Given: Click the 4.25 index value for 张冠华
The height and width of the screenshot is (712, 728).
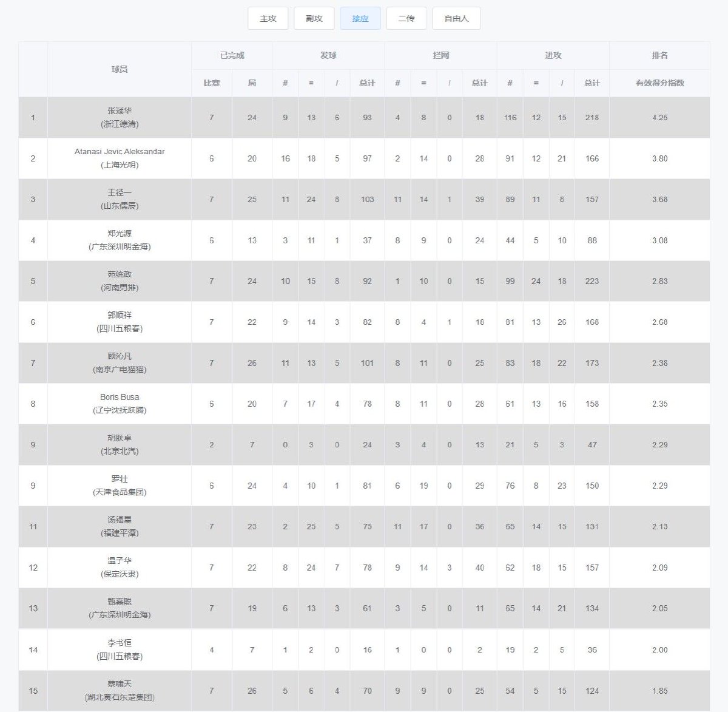Looking at the screenshot, I should pyautogui.click(x=659, y=118).
